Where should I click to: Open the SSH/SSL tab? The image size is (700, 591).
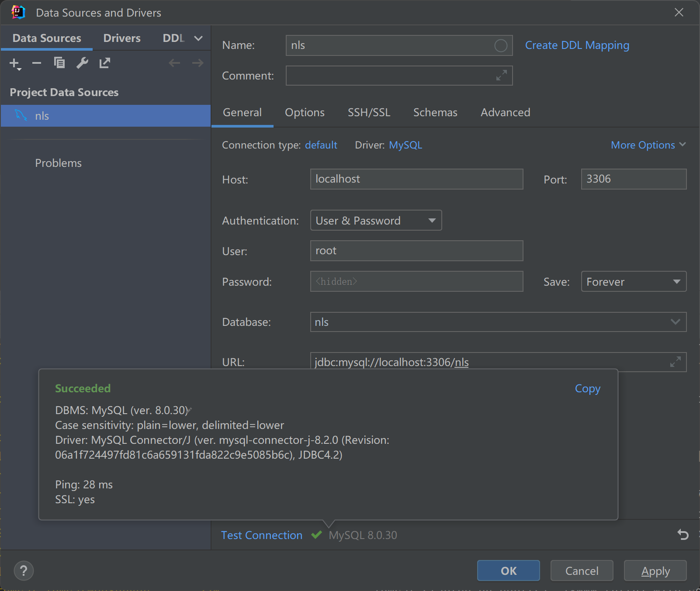click(x=369, y=112)
